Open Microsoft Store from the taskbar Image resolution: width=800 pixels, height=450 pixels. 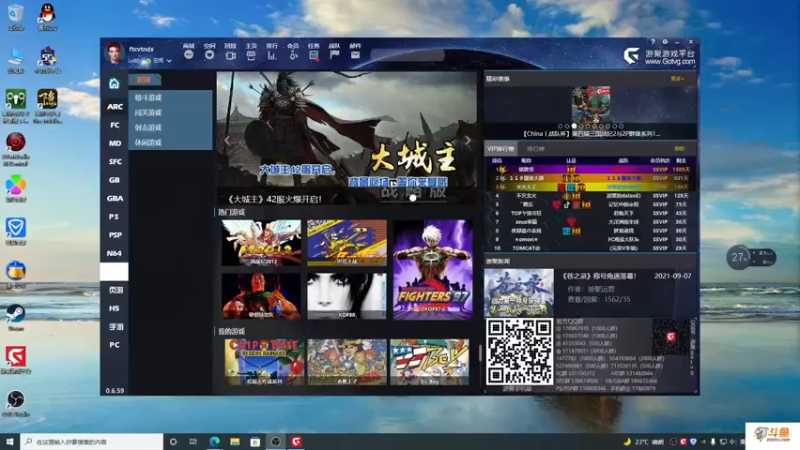pyautogui.click(x=255, y=441)
